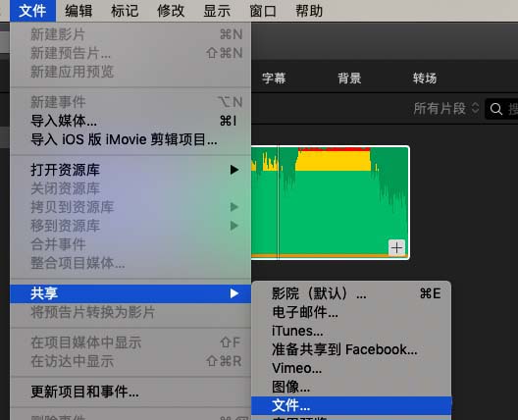The image size is (518, 420).
Task: Share as 文件... in submenu
Action: tap(351, 405)
